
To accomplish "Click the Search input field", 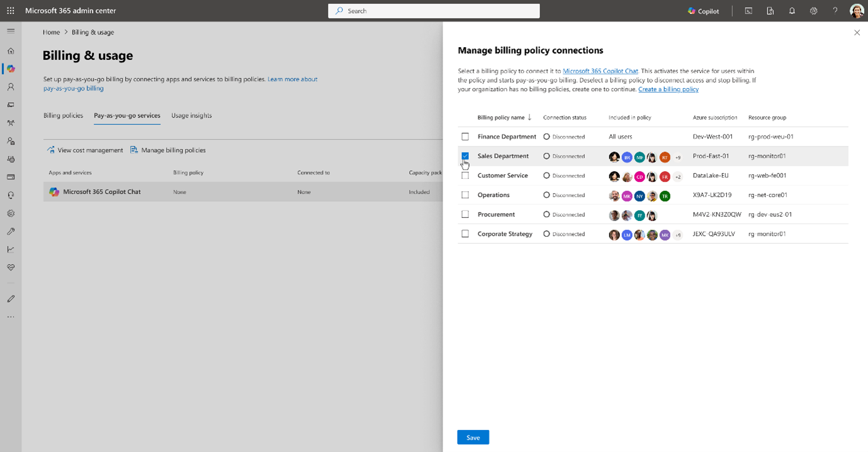I will [434, 11].
